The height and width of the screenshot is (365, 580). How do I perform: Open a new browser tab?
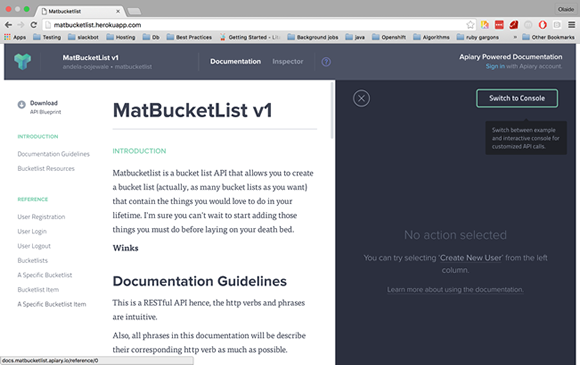click(134, 11)
